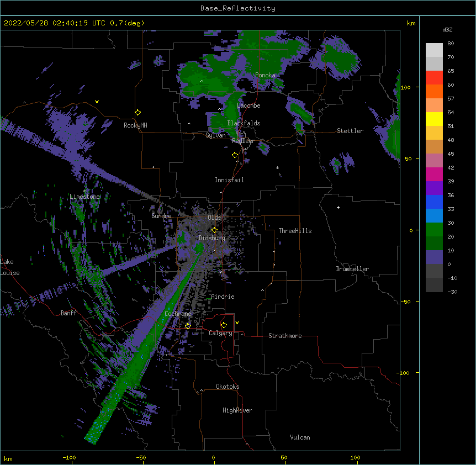Click the ThreeHills label
476x465 pixels.
point(295,231)
